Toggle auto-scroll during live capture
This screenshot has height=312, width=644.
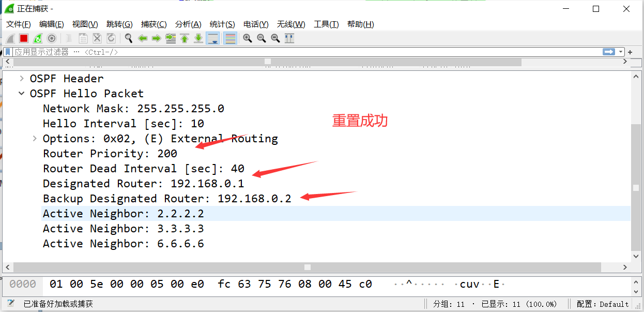[212, 38]
